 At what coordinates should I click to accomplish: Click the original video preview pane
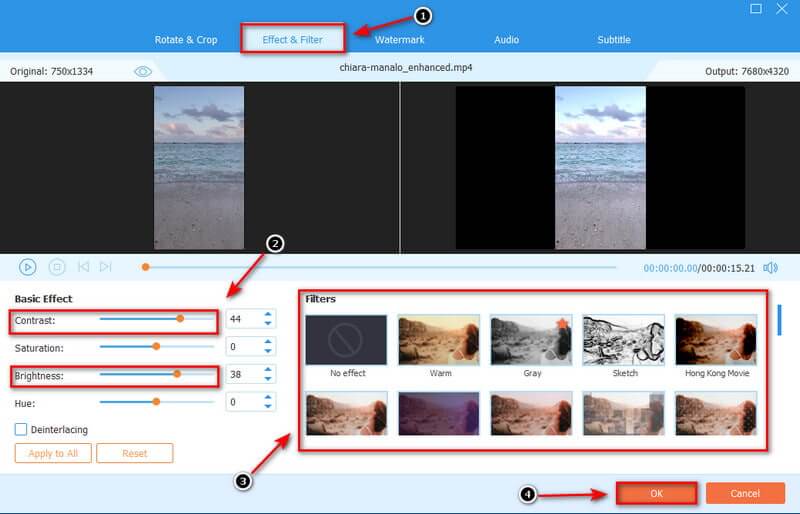click(x=199, y=167)
